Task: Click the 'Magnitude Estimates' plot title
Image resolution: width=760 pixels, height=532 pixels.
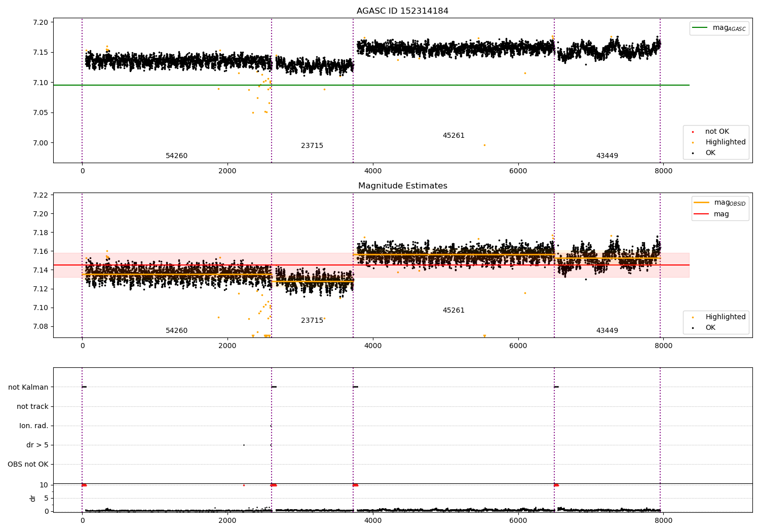Action: (x=402, y=186)
